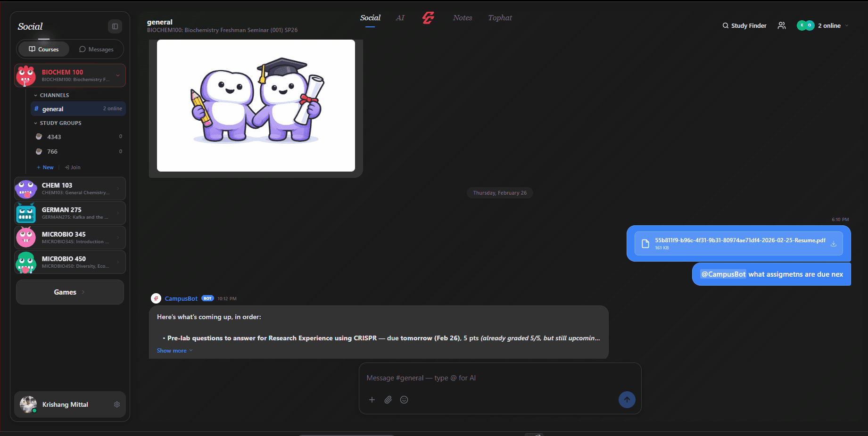Open settings gear next to Krishang Mittal
The width and height of the screenshot is (868, 436).
[116, 404]
